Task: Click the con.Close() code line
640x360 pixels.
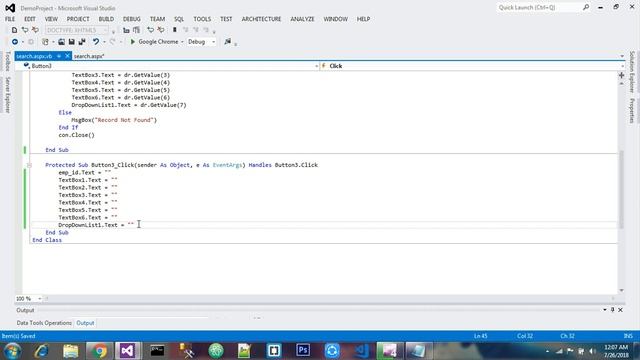Action: tap(76, 135)
